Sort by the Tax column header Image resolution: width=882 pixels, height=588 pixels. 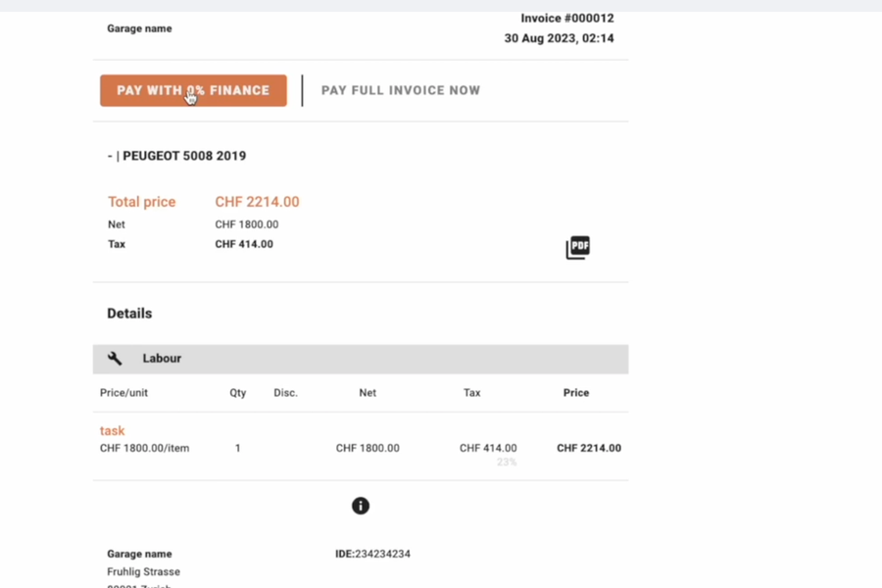471,392
